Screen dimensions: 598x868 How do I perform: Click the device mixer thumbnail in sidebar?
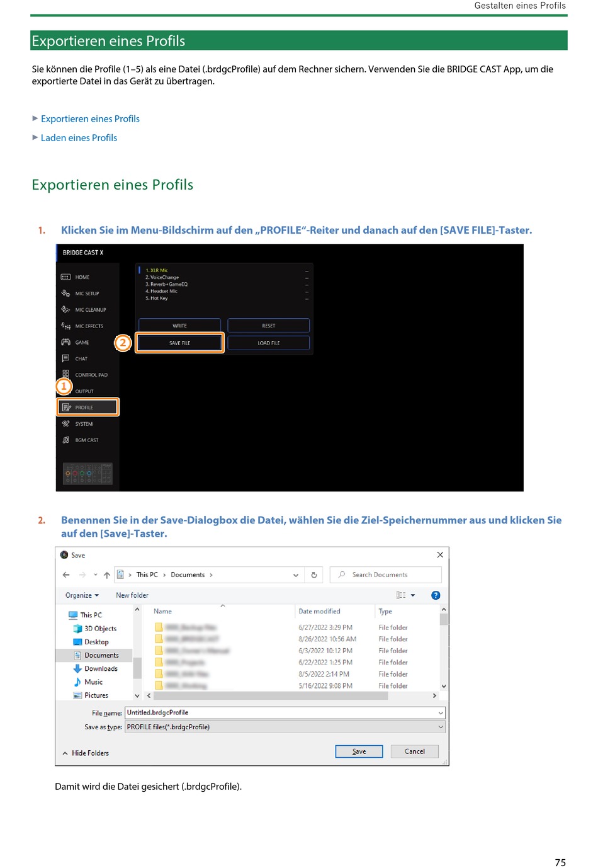pyautogui.click(x=87, y=473)
